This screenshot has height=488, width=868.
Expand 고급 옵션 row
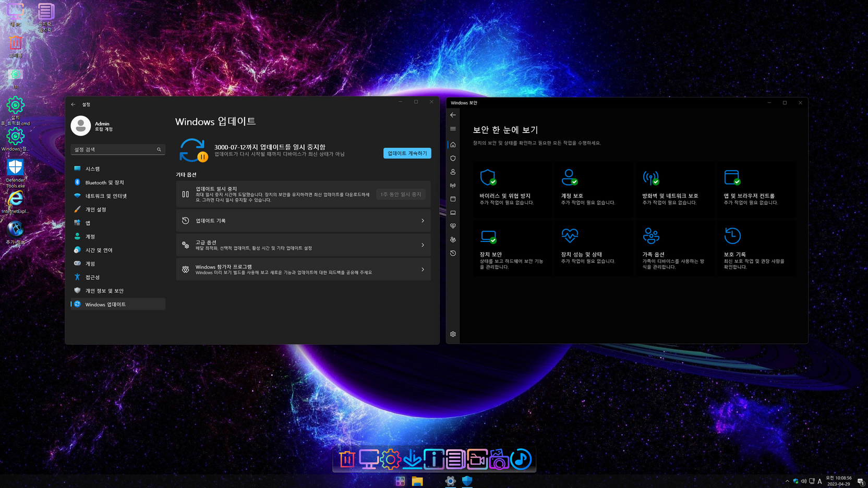[303, 245]
